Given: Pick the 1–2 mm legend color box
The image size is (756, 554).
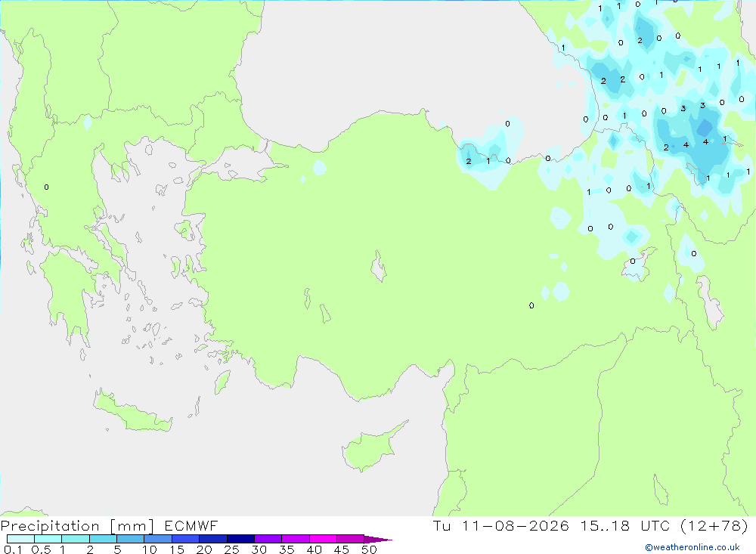Looking at the screenshot, I should coord(76,539).
